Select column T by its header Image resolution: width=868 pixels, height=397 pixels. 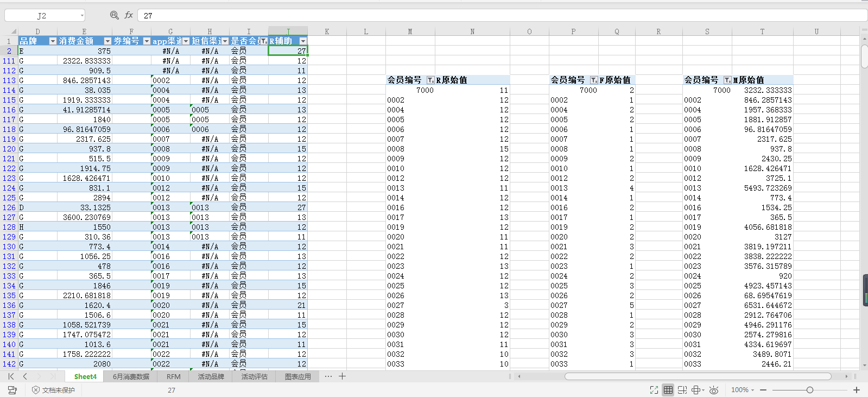pyautogui.click(x=762, y=31)
